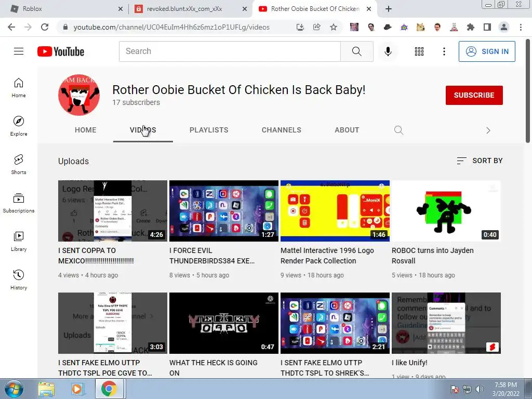Switch to the HOME channel tab
The width and height of the screenshot is (532, 399).
pos(86,130)
